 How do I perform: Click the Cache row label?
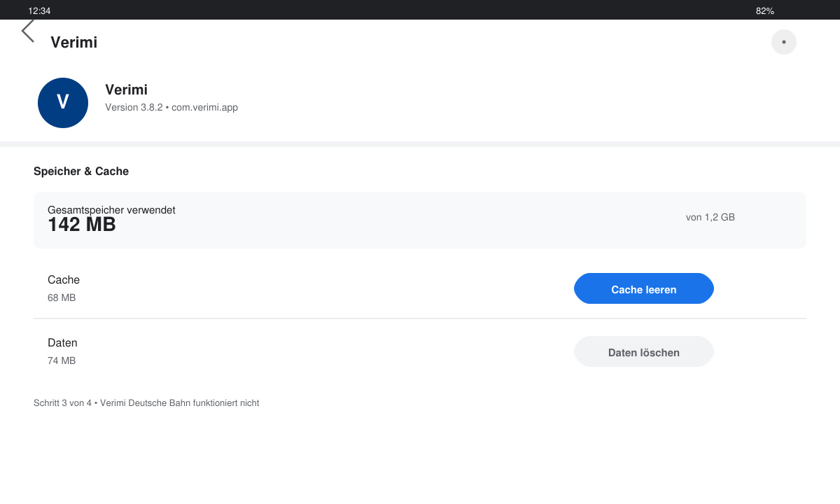tap(64, 279)
